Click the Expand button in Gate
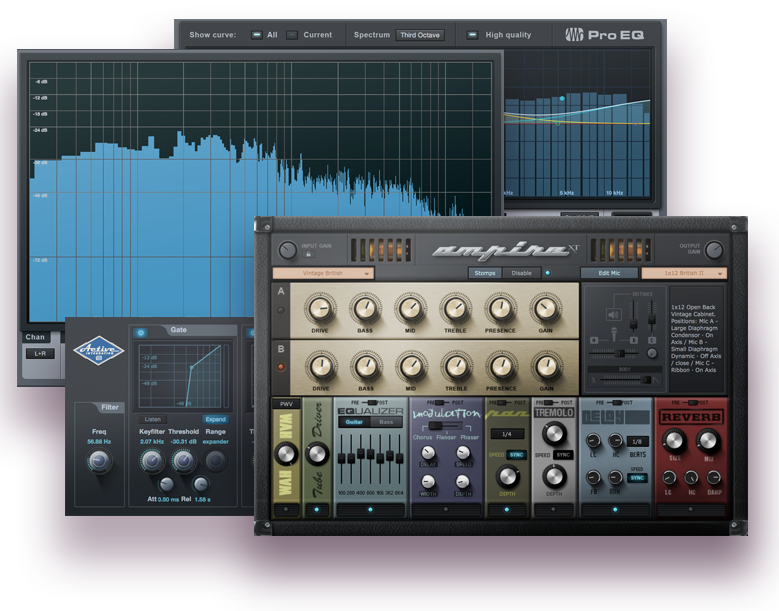Image resolution: width=779 pixels, height=611 pixels. (x=216, y=419)
